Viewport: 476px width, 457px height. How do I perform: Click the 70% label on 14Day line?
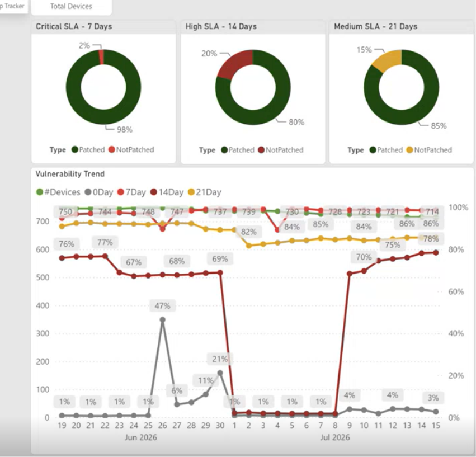click(364, 257)
